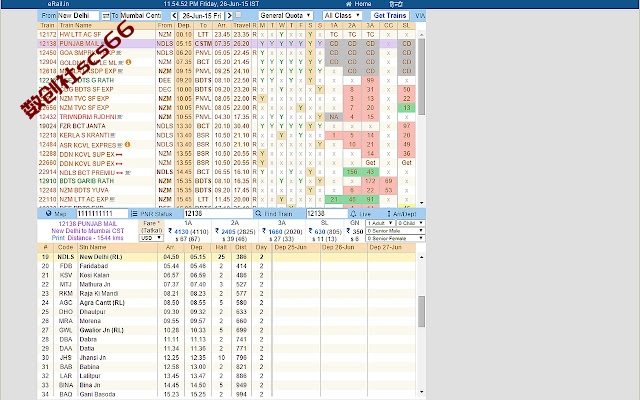640x400 pixels.
Task: Open the USD currency dropdown
Action: coord(151,238)
